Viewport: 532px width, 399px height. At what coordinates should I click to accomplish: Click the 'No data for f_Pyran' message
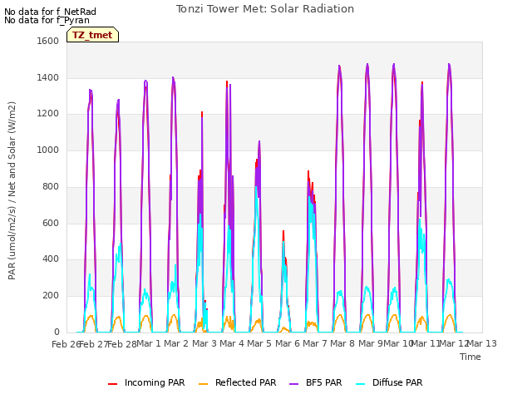(47, 20)
